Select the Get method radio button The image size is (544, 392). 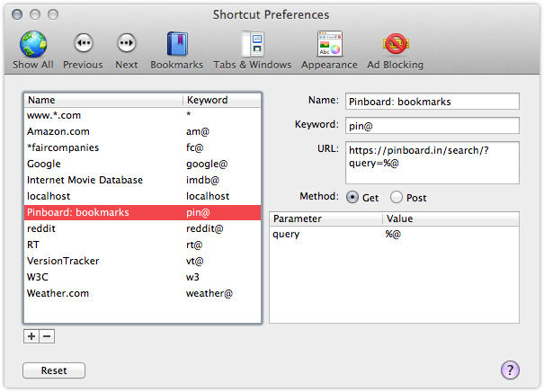click(352, 198)
